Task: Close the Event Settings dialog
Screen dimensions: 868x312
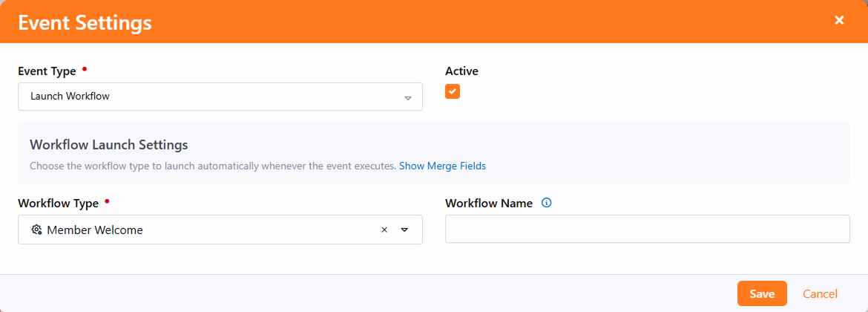Action: pyautogui.click(x=839, y=21)
